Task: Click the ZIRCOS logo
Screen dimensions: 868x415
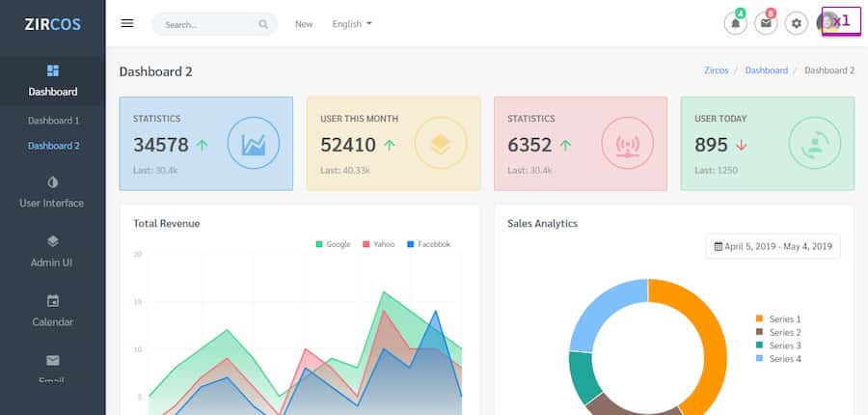Action: pyautogui.click(x=53, y=24)
